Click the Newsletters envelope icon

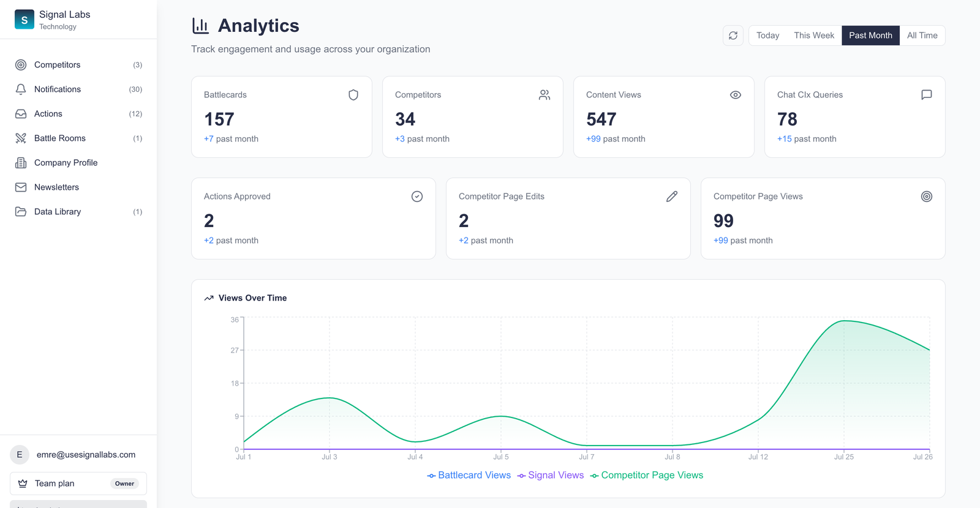[x=21, y=187]
